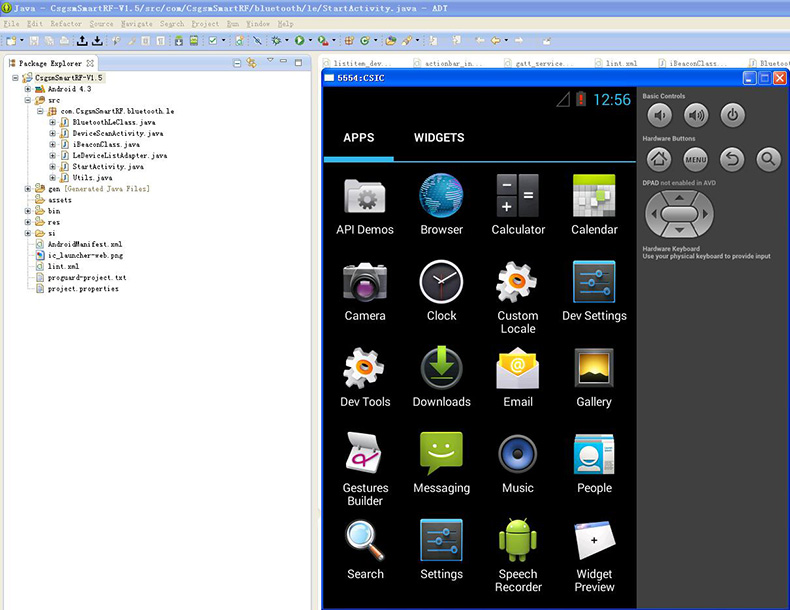Expand the bin folder node
790x610 pixels.
[x=28, y=211]
